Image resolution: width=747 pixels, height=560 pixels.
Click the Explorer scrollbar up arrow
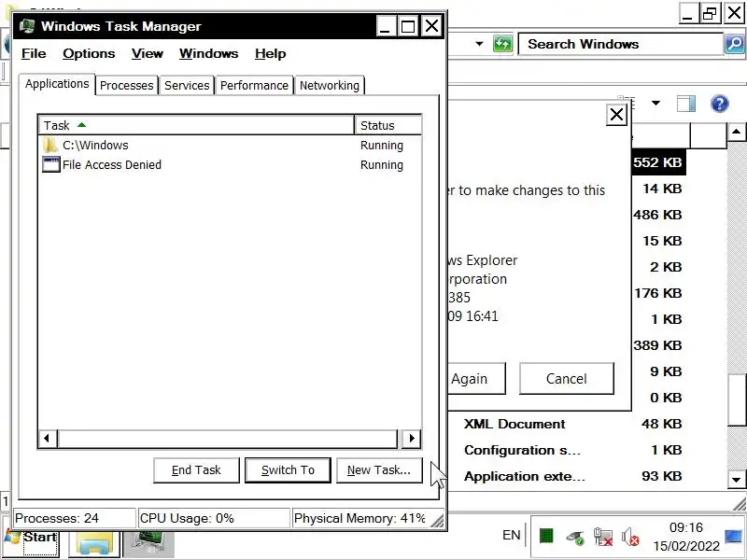click(x=737, y=132)
